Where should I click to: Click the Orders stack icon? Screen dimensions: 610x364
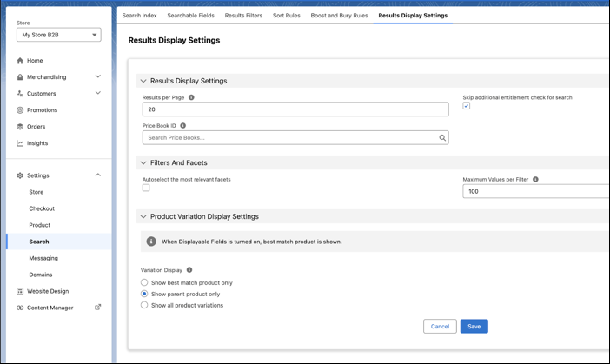pyautogui.click(x=20, y=126)
